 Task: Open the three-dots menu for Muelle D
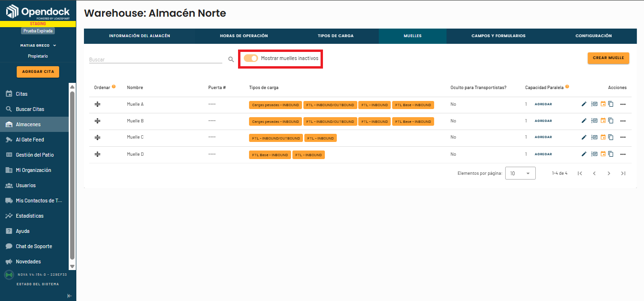[x=623, y=154]
